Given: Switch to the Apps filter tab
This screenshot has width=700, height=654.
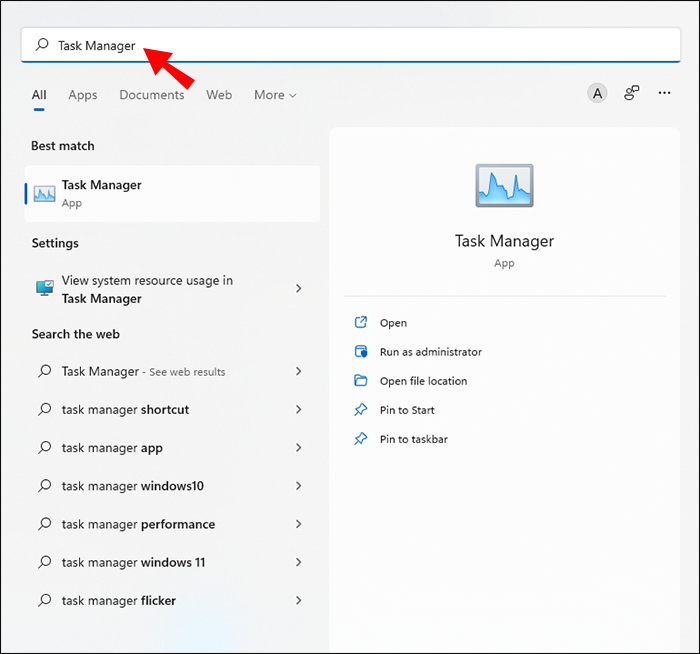Looking at the screenshot, I should (x=83, y=95).
